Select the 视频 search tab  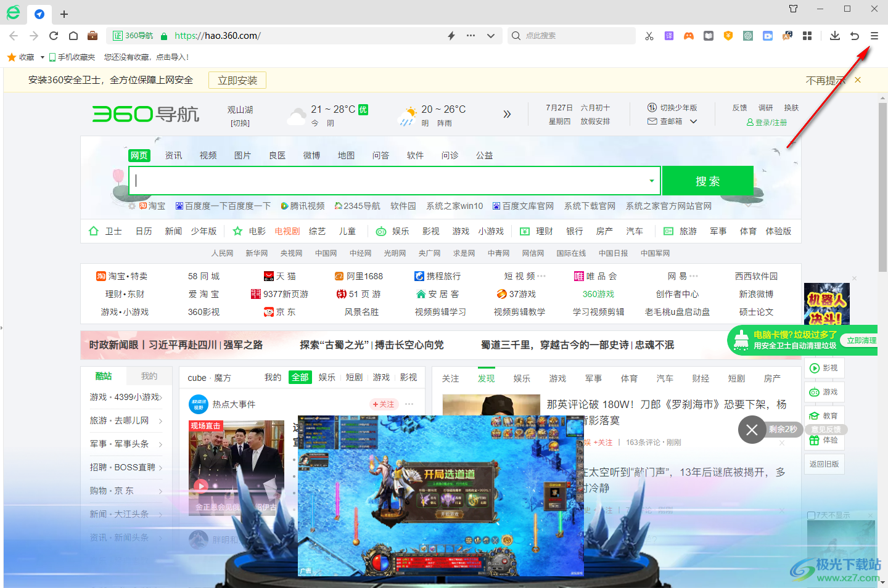[x=208, y=155]
